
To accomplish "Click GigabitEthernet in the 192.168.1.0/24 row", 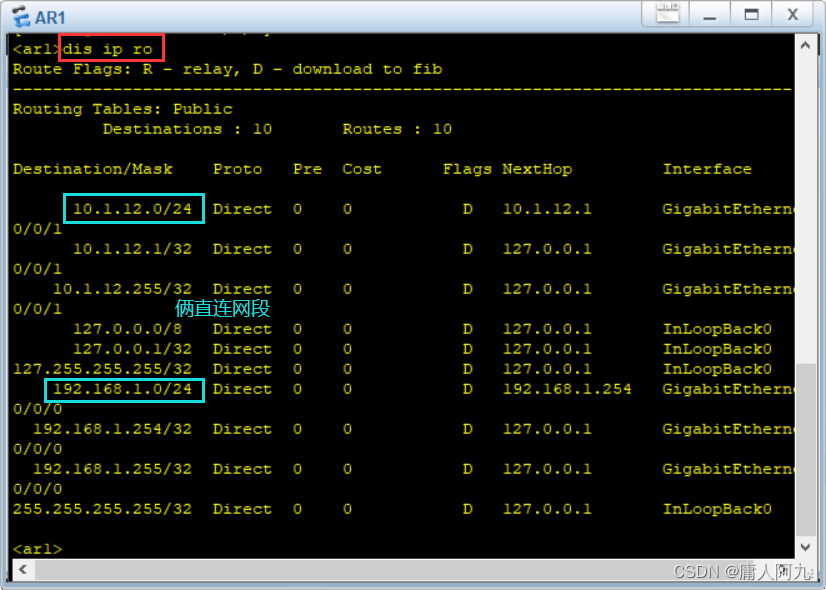I will point(728,389).
